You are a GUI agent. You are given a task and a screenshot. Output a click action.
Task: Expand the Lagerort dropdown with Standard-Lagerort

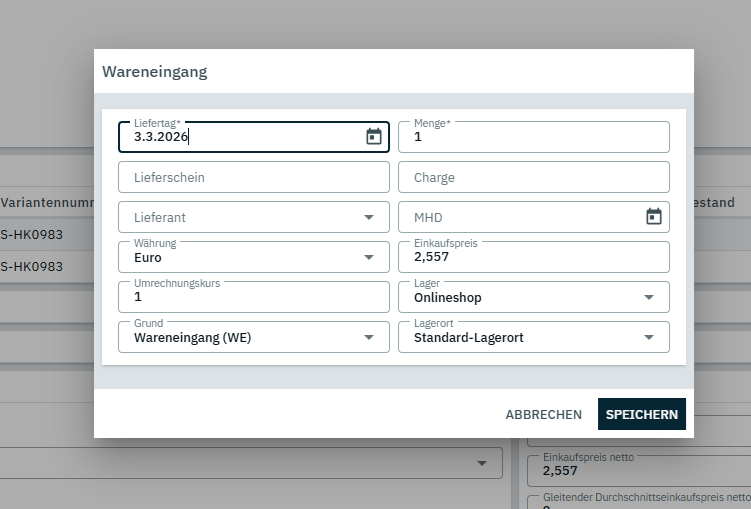(649, 337)
